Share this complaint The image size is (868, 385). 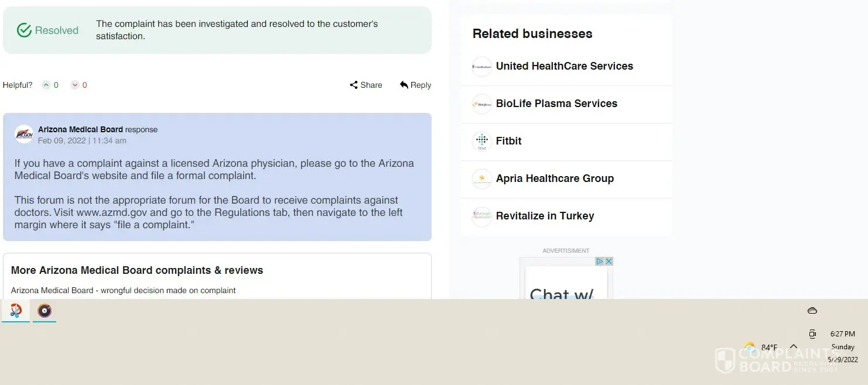coord(366,85)
